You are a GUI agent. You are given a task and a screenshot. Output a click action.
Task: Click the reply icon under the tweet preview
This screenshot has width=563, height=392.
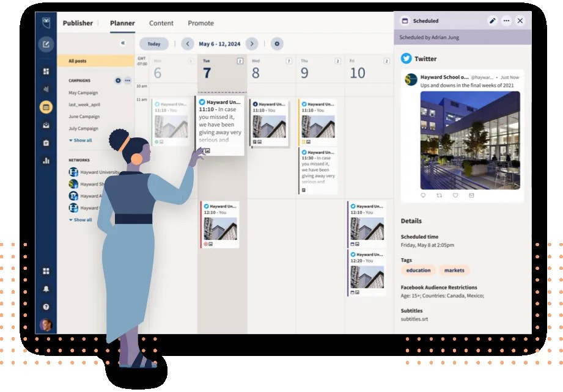423,195
